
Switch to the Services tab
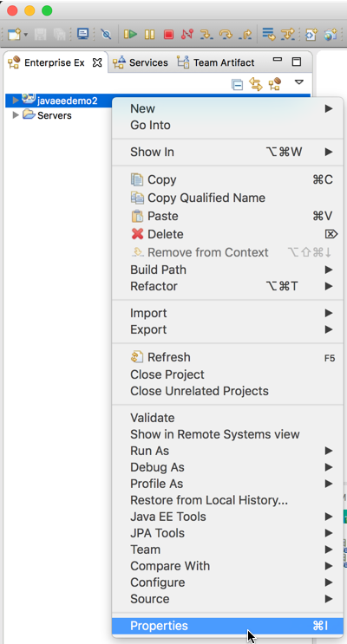point(141,62)
